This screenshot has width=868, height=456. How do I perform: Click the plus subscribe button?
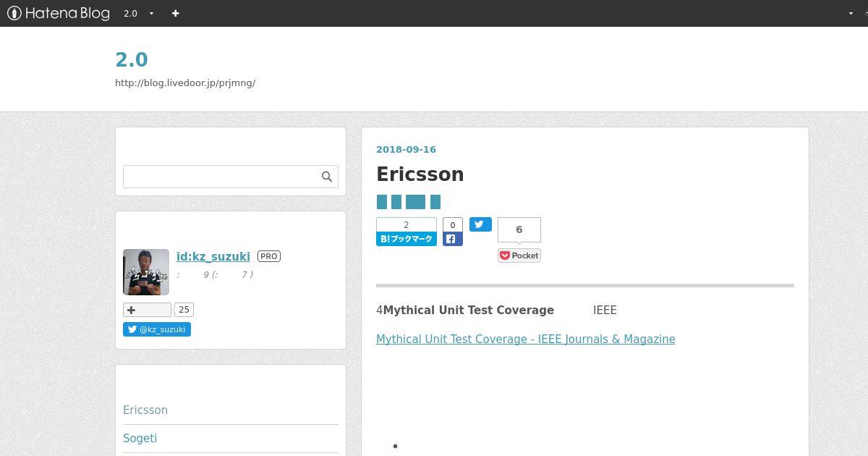pos(147,310)
